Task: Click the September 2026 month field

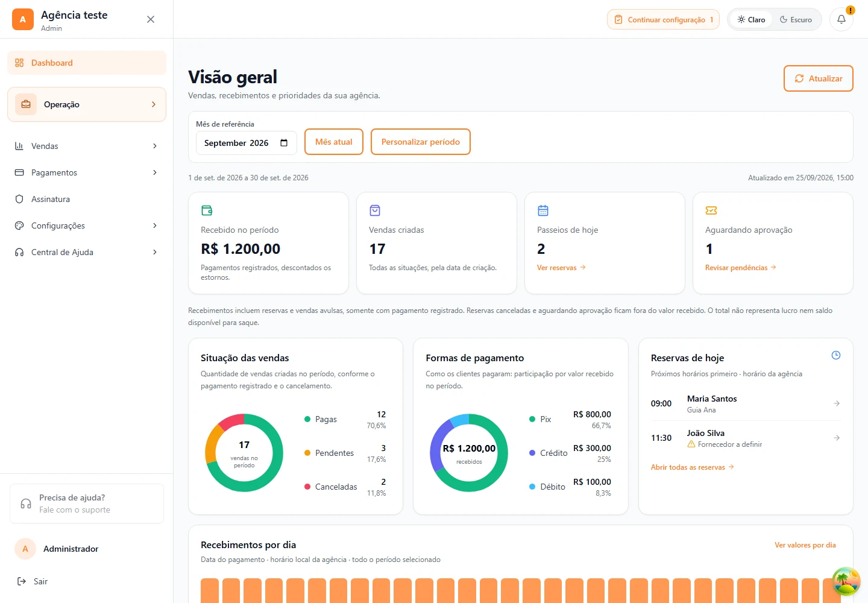Action: (x=247, y=143)
